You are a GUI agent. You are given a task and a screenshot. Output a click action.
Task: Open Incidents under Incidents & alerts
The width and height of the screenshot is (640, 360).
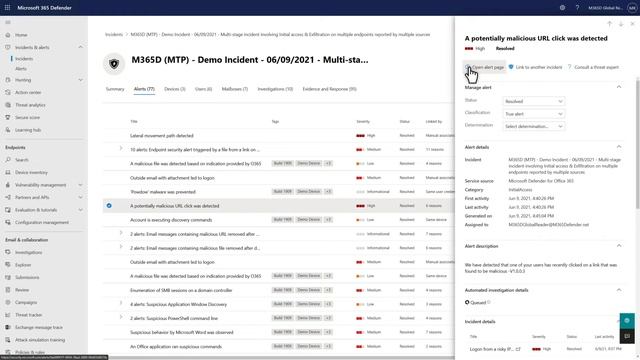click(24, 59)
